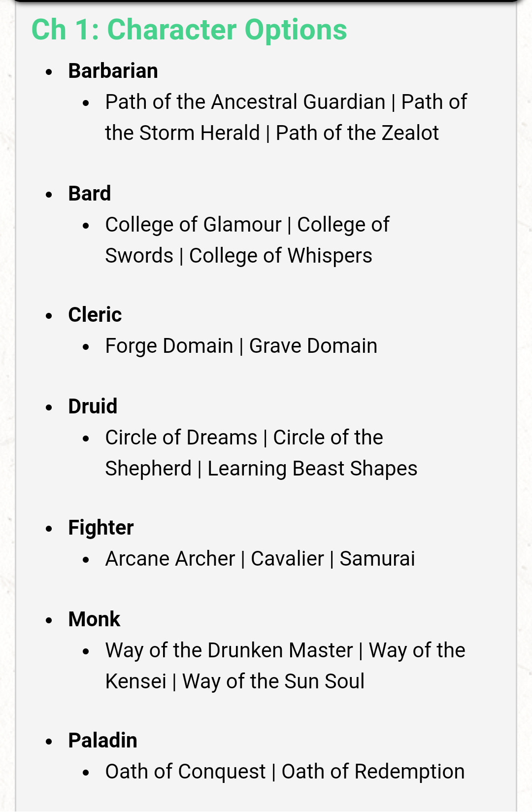Open Path of the Storm Herald link
532x812 pixels.
point(182,133)
